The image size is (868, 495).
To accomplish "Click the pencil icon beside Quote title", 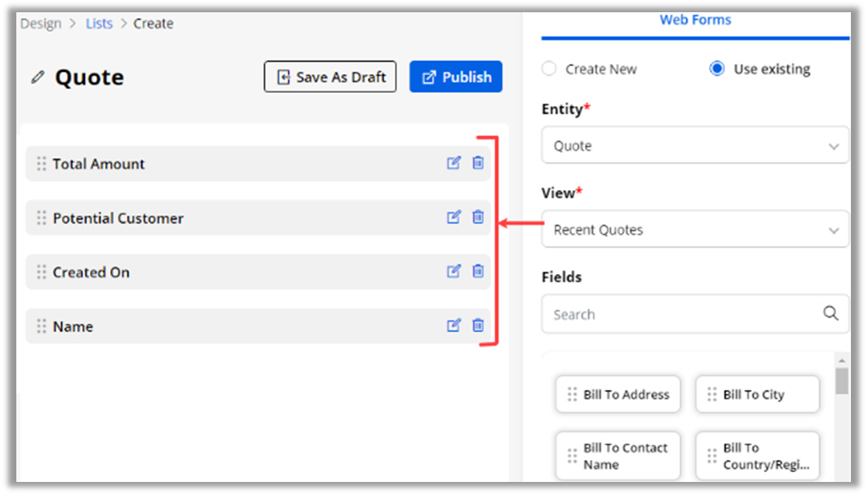I will click(38, 77).
